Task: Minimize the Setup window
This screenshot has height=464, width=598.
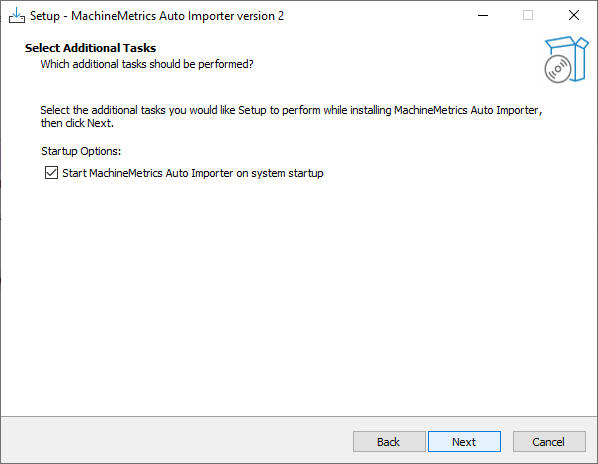Action: [x=483, y=16]
